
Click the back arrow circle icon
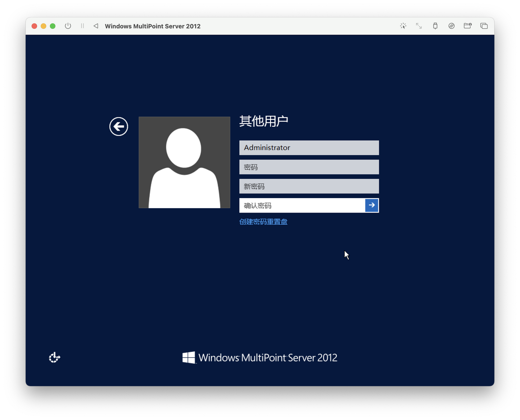tap(119, 127)
